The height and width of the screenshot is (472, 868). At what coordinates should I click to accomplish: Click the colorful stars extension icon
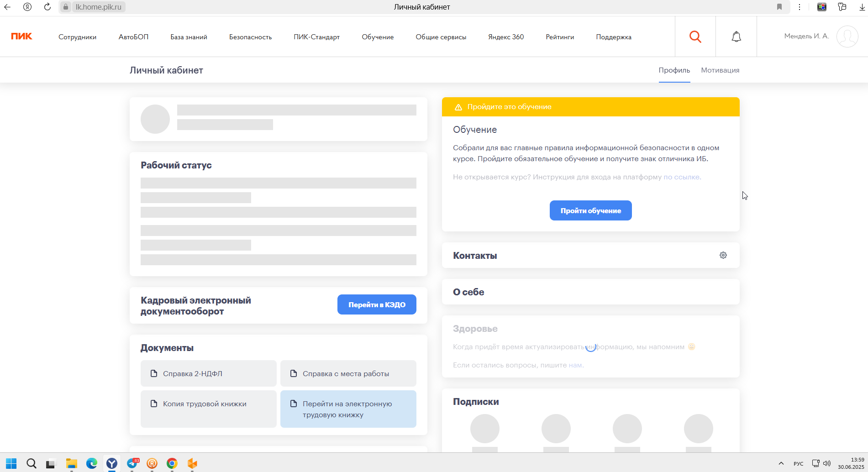pos(822,7)
